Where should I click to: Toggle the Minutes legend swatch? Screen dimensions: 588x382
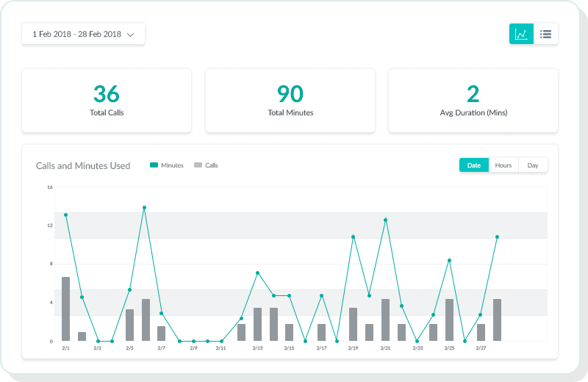pos(154,165)
